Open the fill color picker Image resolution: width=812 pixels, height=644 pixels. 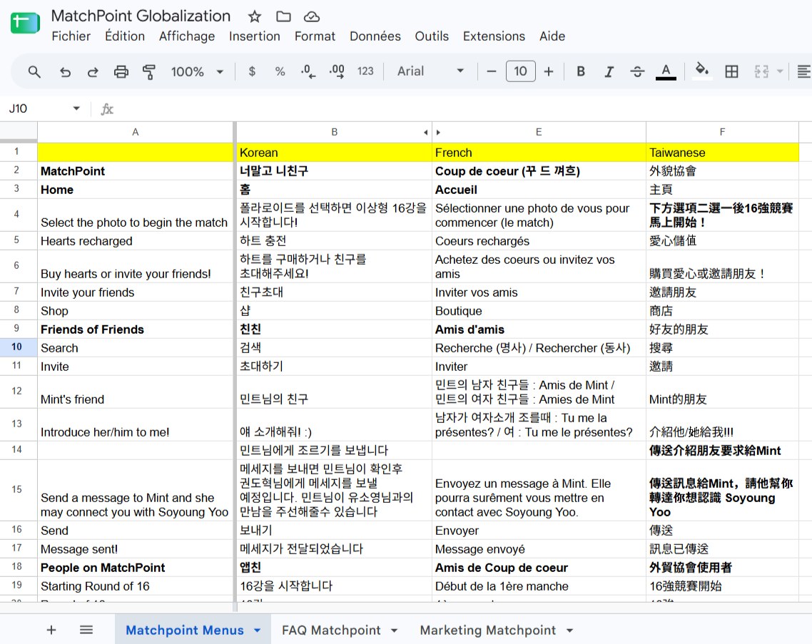[701, 71]
